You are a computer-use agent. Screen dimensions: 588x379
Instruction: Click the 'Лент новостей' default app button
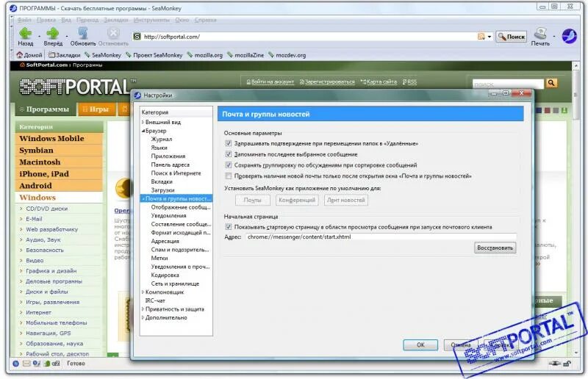[345, 201]
